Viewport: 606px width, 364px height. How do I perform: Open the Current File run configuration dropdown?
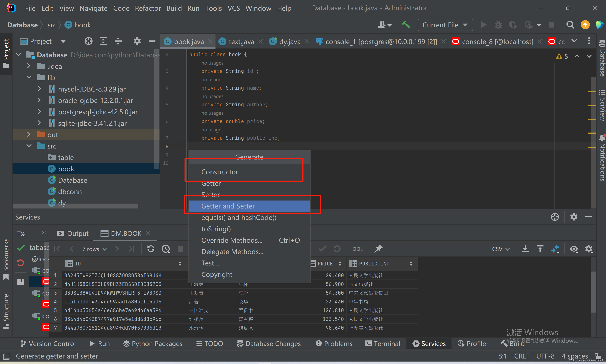pos(445,24)
